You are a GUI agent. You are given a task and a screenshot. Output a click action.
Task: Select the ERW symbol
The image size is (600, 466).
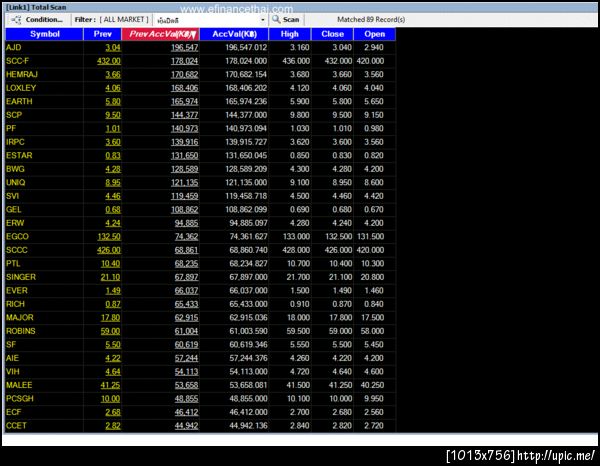15,223
